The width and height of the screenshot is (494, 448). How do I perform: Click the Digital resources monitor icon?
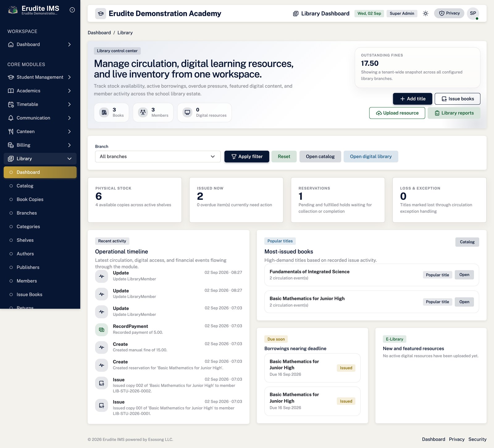coord(187,112)
